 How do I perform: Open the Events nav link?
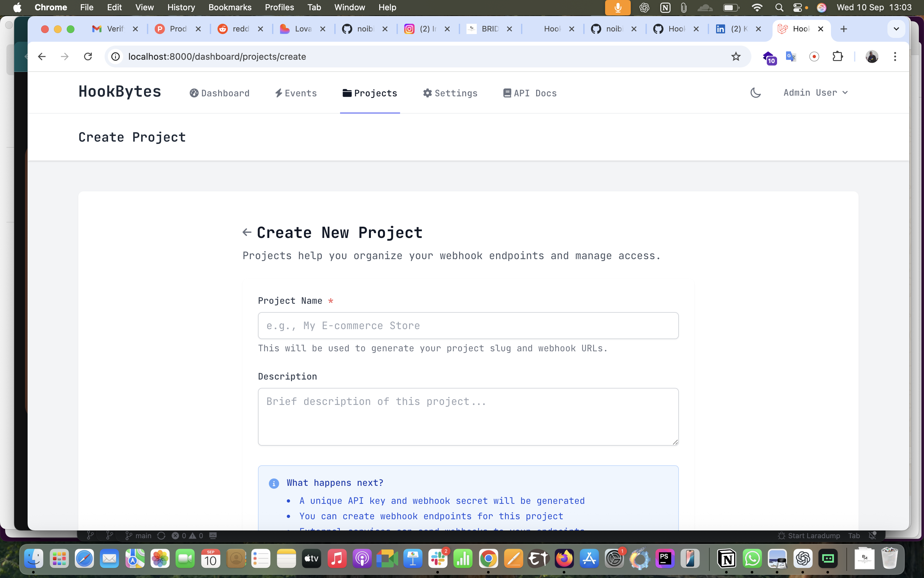pos(296,93)
